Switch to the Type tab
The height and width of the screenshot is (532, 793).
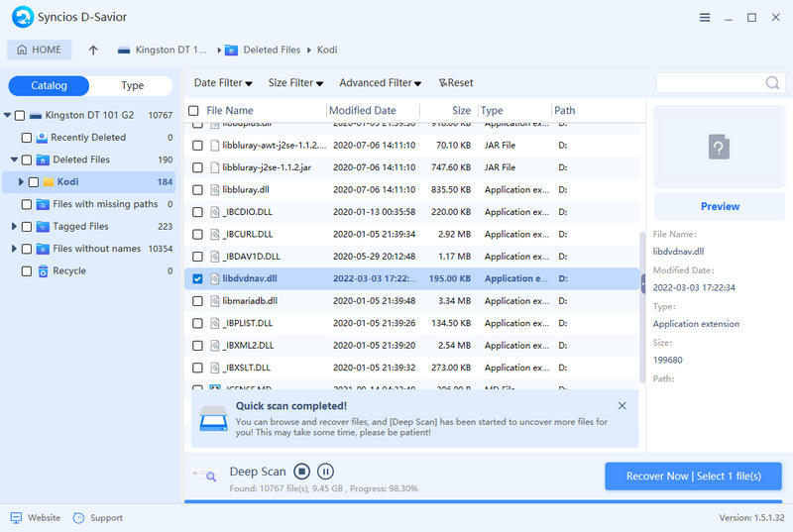click(x=132, y=86)
